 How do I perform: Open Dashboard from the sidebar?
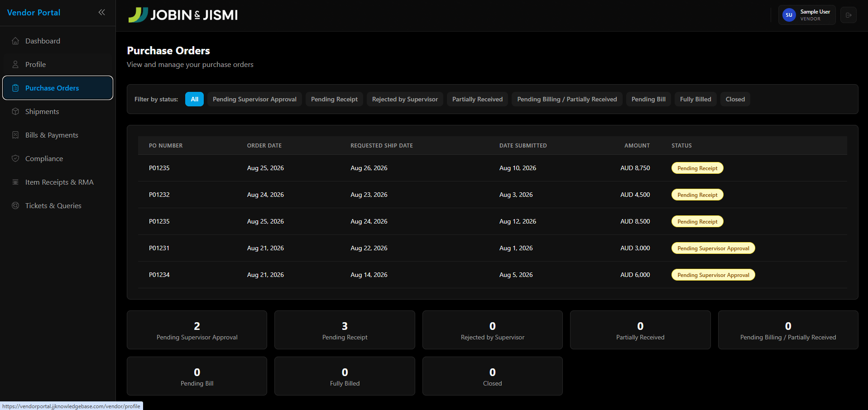[58, 41]
